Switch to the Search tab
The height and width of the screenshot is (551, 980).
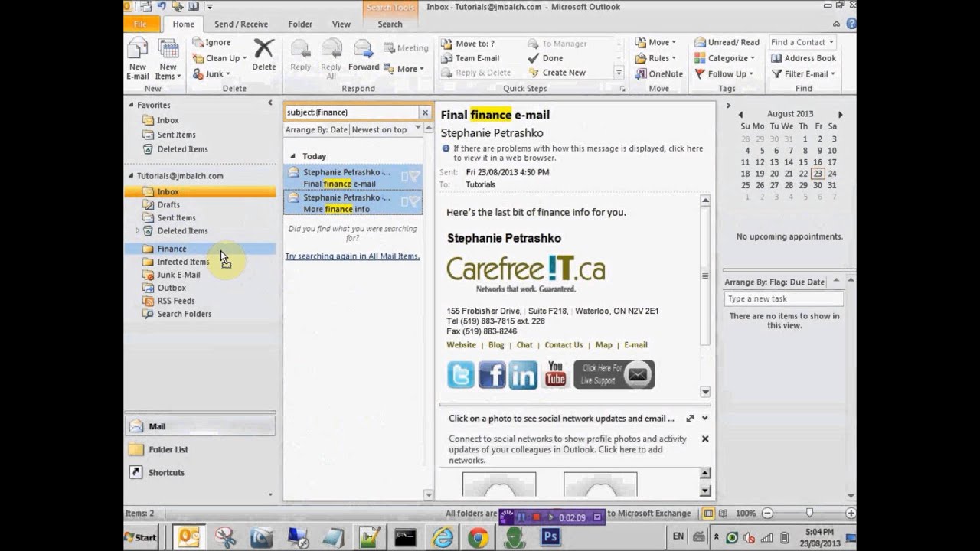[390, 24]
